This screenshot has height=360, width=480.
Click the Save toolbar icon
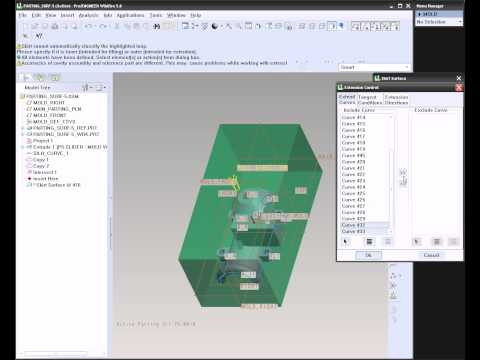pyautogui.click(x=45, y=26)
